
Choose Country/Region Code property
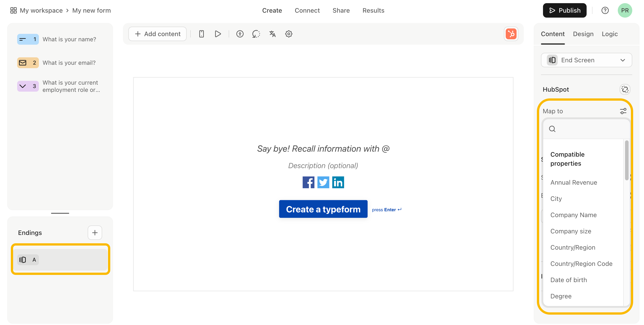click(581, 264)
